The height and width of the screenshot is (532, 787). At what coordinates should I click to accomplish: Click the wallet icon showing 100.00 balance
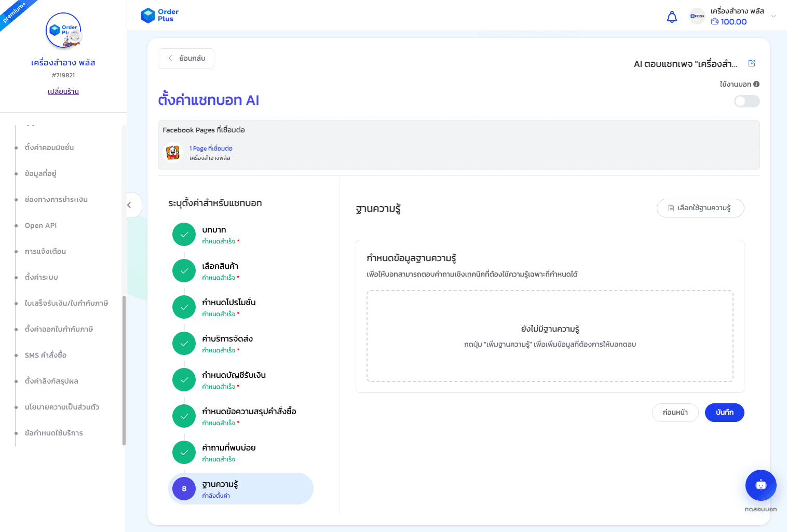pos(714,22)
